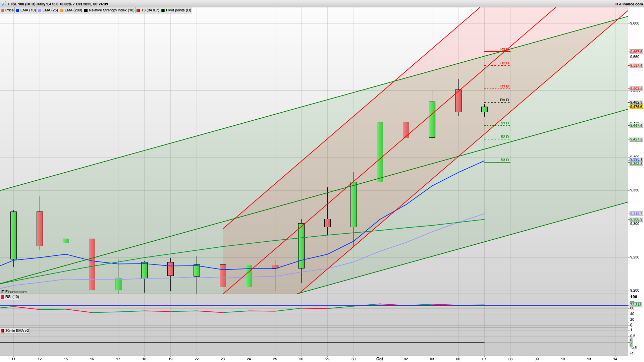Click the R1 D pivot level label
The image size is (644, 362).
pyautogui.click(x=504, y=86)
